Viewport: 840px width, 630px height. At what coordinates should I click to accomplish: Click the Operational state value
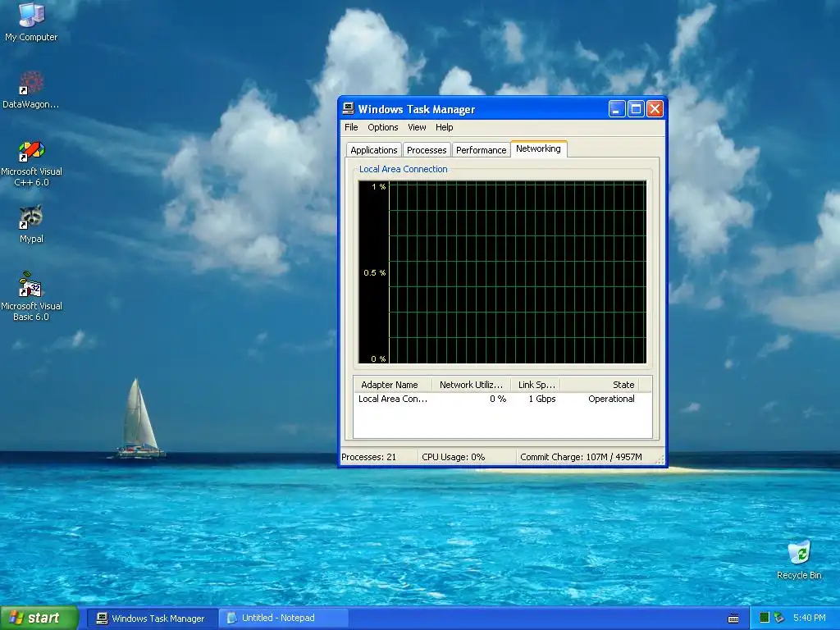611,399
